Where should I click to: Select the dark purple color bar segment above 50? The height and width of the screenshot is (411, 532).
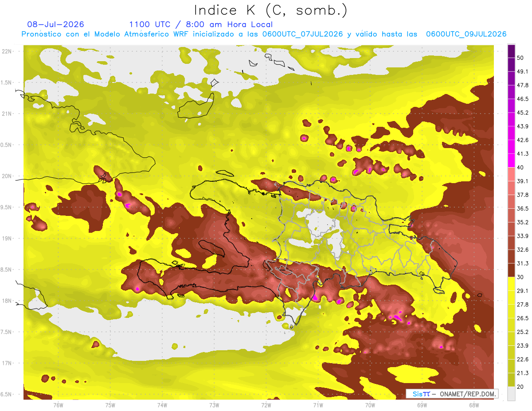tap(511, 51)
